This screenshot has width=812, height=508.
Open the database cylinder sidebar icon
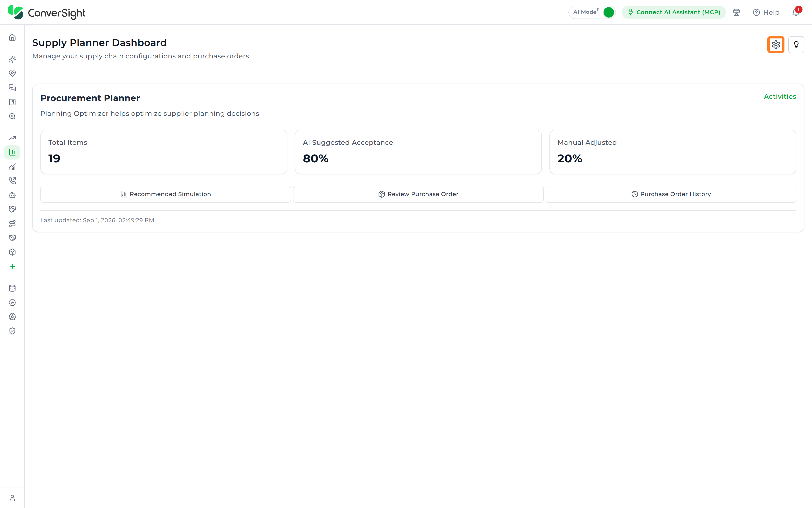(x=12, y=288)
